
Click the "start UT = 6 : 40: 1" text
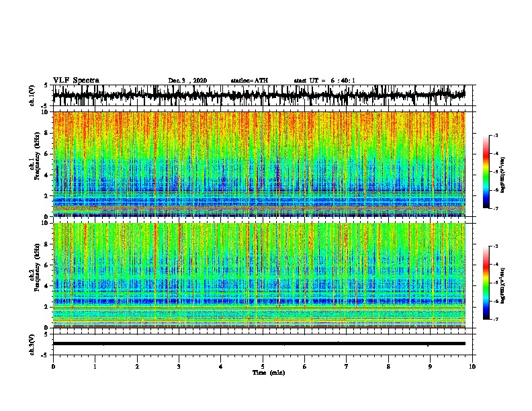pos(324,81)
